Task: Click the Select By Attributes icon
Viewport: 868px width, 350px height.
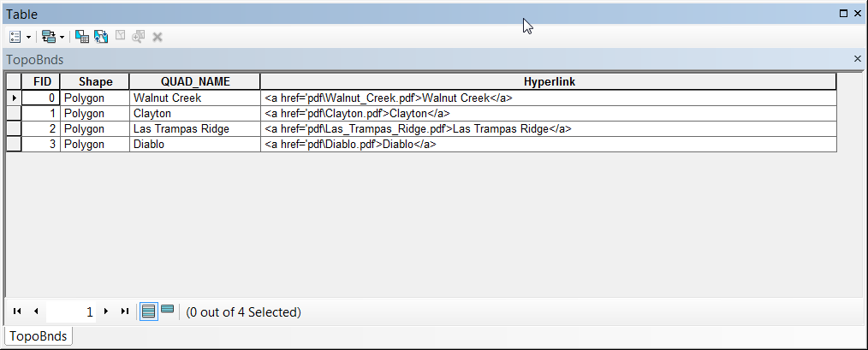Action: pos(82,37)
